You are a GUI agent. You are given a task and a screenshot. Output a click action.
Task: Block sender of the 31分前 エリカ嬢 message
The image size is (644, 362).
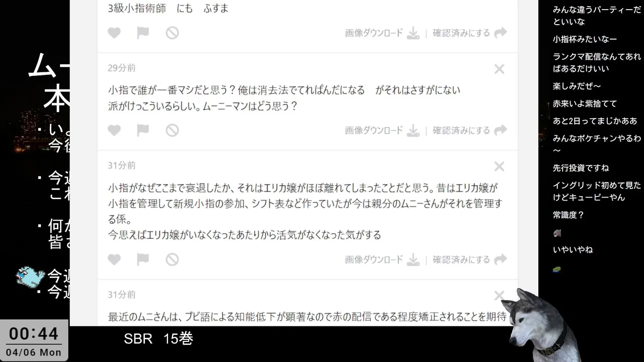tap(173, 259)
